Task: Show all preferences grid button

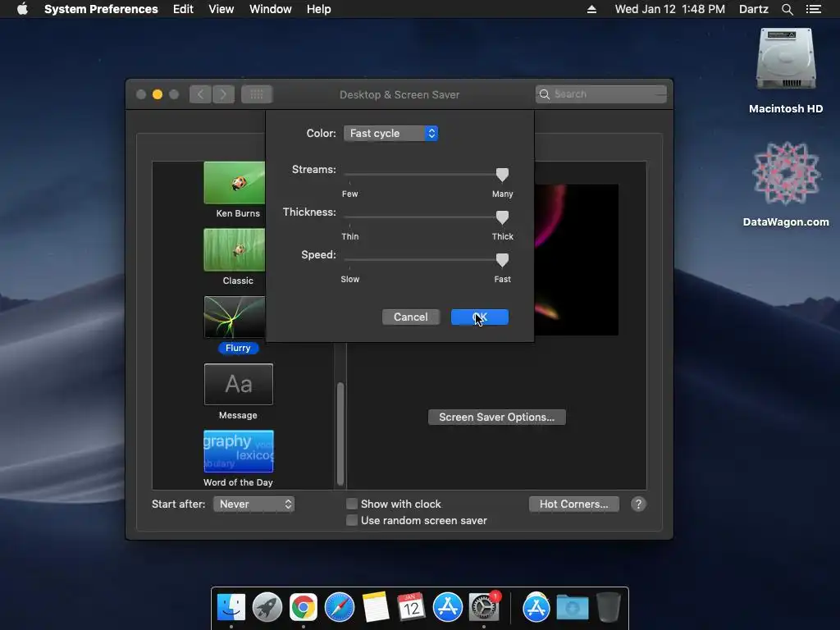Action: [257, 95]
